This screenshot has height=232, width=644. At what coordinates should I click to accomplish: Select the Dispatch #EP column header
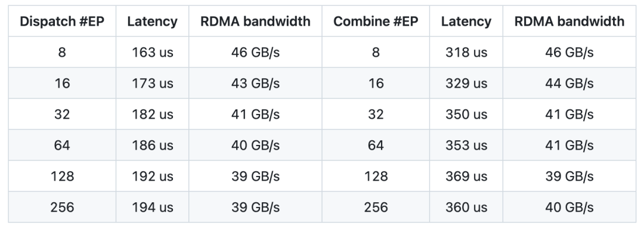(x=62, y=21)
